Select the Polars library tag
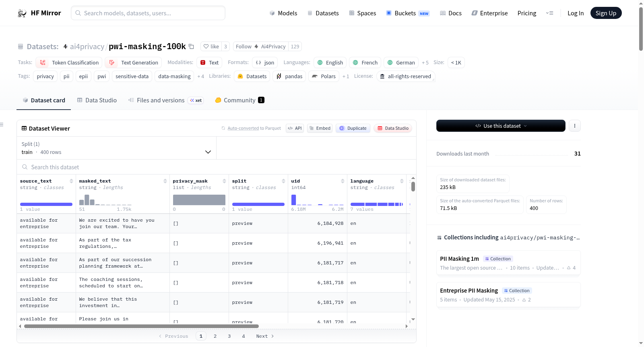The height and width of the screenshot is (347, 644). [324, 77]
